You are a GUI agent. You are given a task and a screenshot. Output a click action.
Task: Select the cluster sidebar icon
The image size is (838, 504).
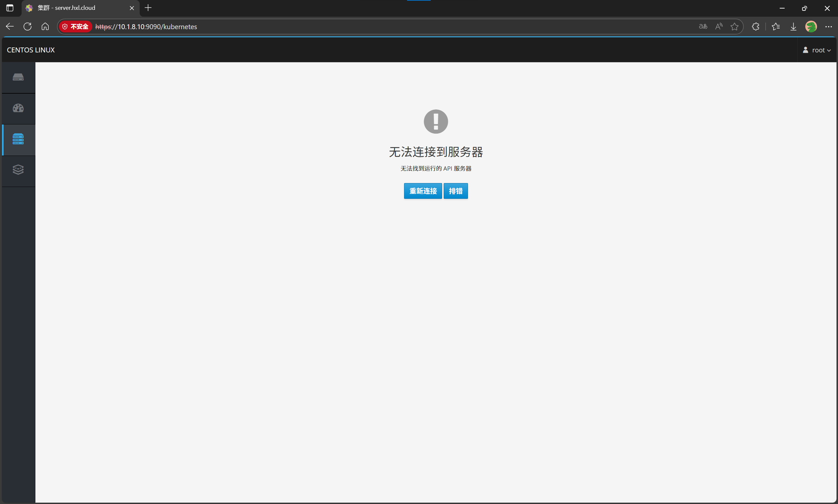point(18,139)
